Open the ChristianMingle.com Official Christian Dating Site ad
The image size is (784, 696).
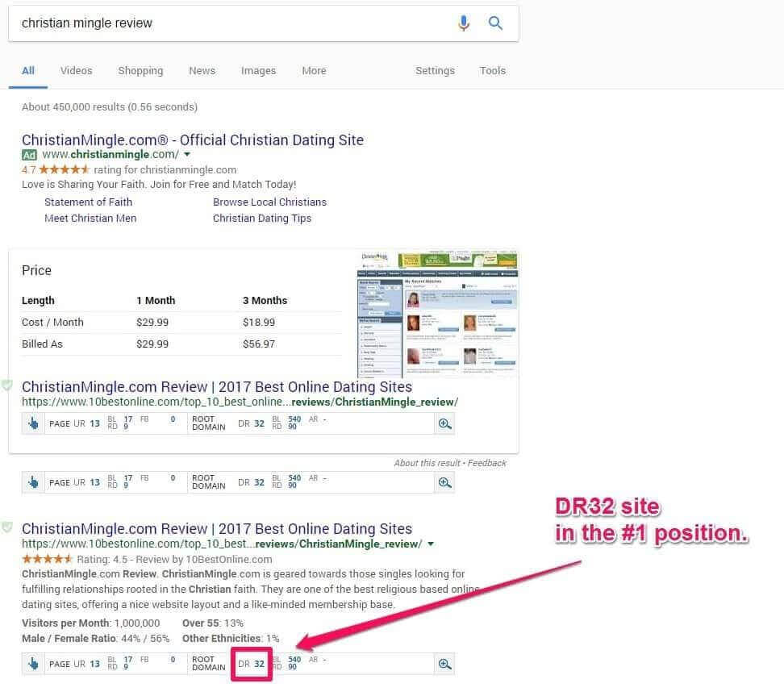(193, 140)
